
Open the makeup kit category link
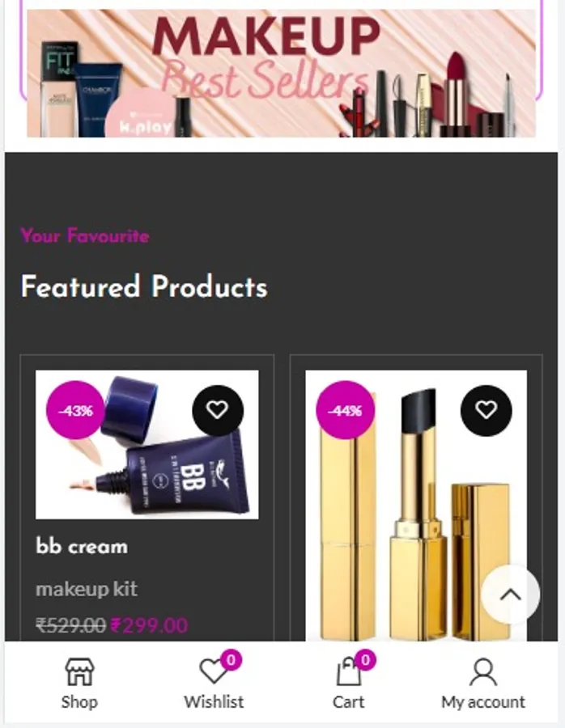(x=87, y=589)
